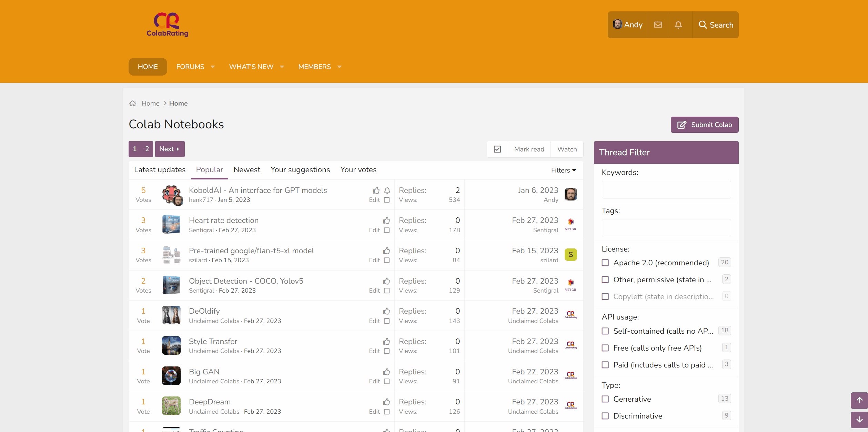This screenshot has height=432, width=868.
Task: Jump to bottom with the down arrow button
Action: point(859,420)
